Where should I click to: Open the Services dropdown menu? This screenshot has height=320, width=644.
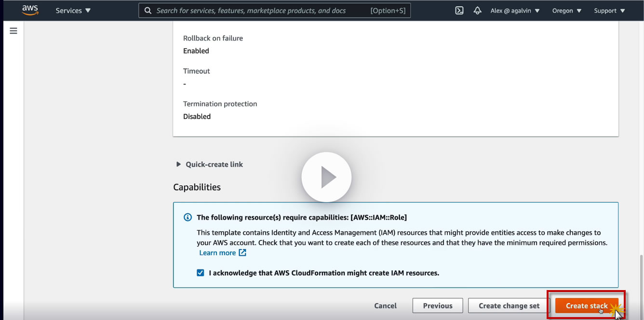pos(73,11)
